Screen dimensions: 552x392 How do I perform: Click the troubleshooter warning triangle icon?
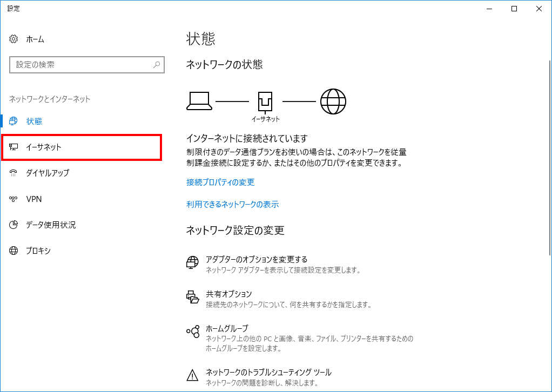(x=192, y=375)
